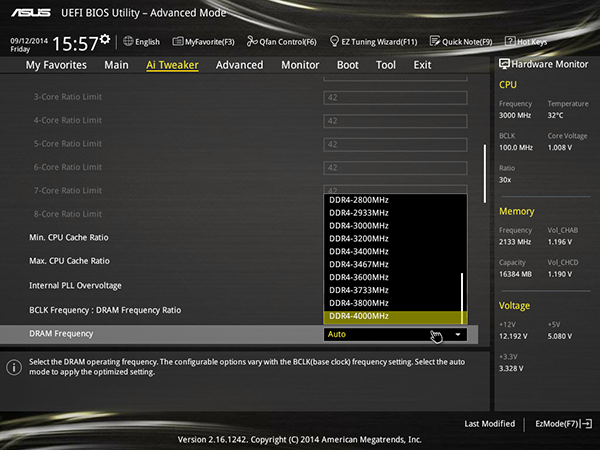Open the My Favorites tab
The image size is (600, 450).
pyautogui.click(x=56, y=65)
